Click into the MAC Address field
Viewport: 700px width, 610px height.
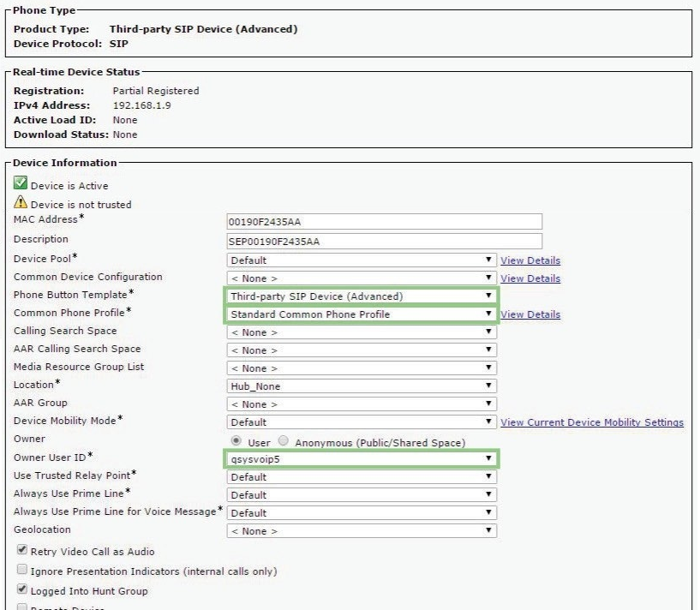point(384,223)
